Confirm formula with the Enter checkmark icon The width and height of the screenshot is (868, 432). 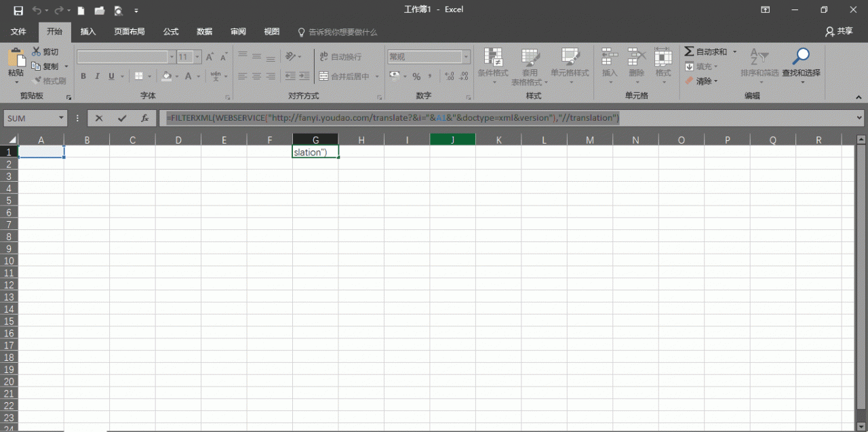[122, 118]
